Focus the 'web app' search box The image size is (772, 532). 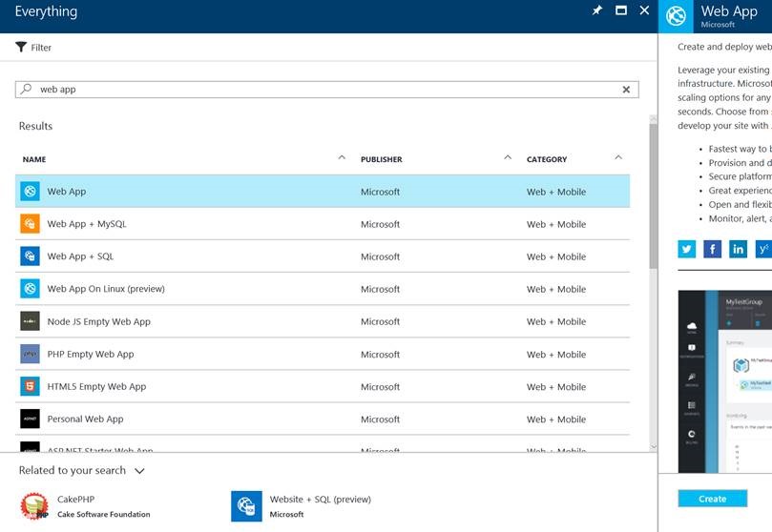point(327,90)
